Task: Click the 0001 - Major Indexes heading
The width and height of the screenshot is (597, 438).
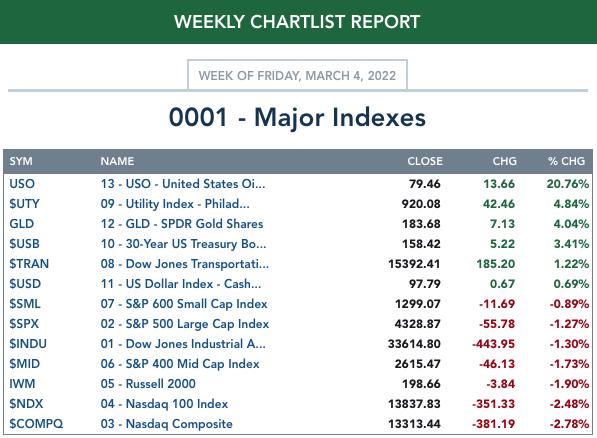Action: (297, 117)
